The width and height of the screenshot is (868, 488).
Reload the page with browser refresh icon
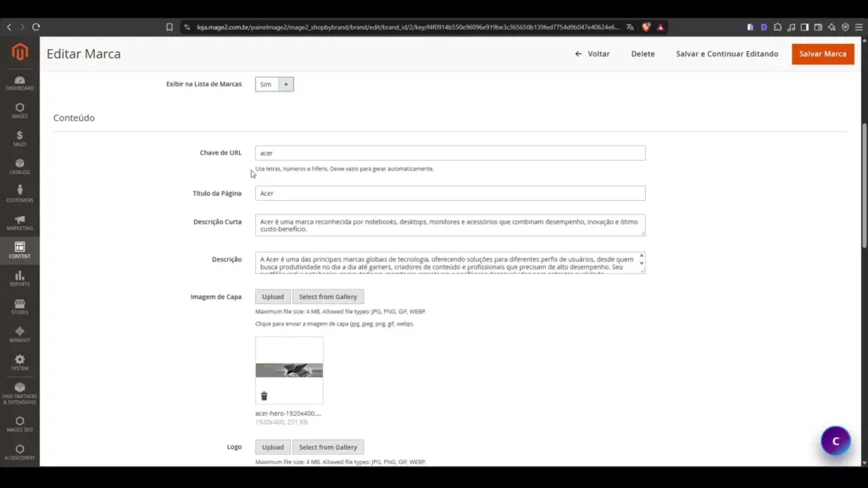(x=36, y=27)
